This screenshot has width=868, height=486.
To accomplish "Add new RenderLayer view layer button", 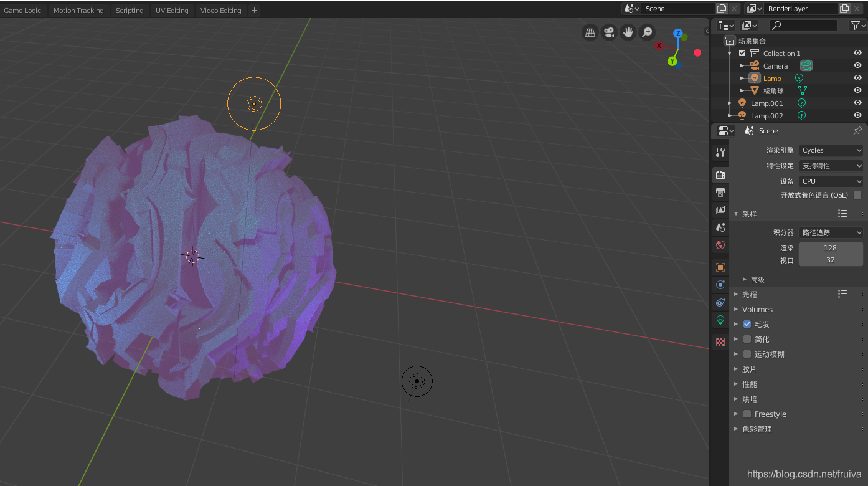I will [844, 9].
